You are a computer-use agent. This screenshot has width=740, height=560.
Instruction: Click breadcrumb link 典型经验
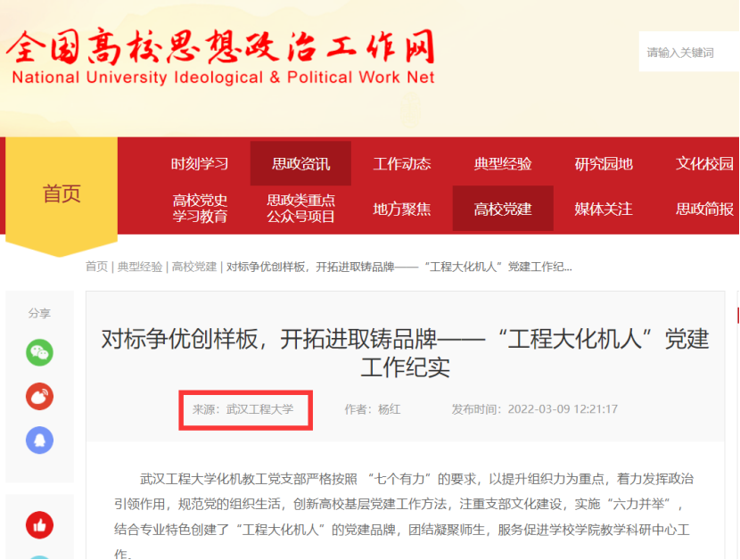(140, 267)
